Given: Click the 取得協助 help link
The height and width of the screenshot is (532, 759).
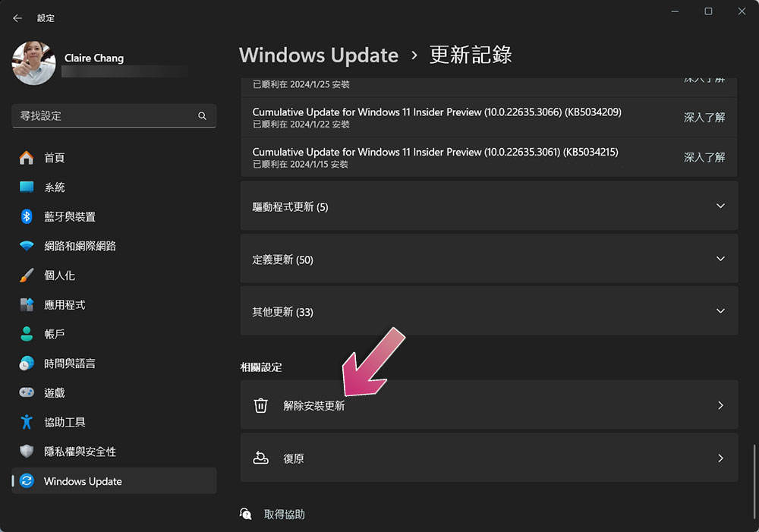Looking at the screenshot, I should [284, 515].
